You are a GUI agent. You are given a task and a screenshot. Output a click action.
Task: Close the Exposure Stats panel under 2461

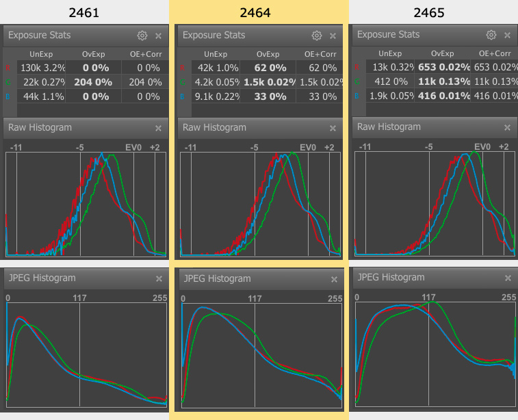(159, 36)
